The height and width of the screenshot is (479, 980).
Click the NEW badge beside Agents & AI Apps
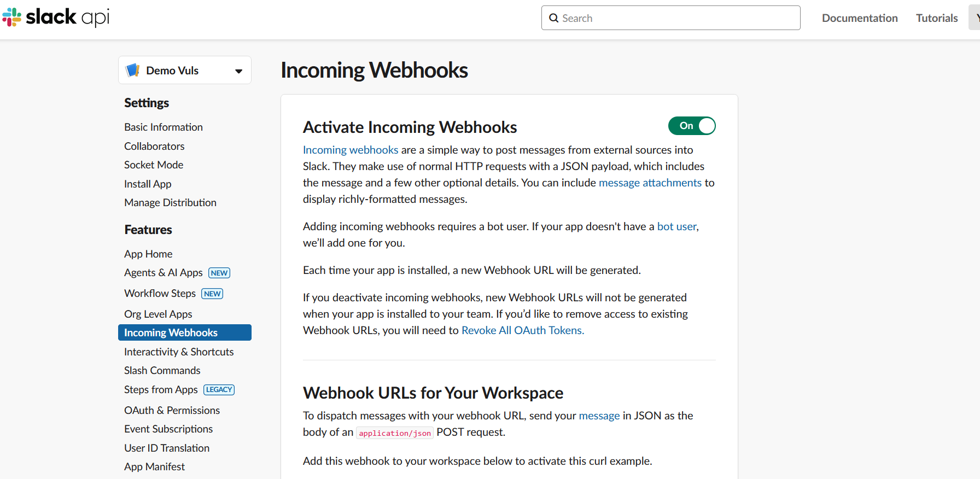click(x=219, y=273)
